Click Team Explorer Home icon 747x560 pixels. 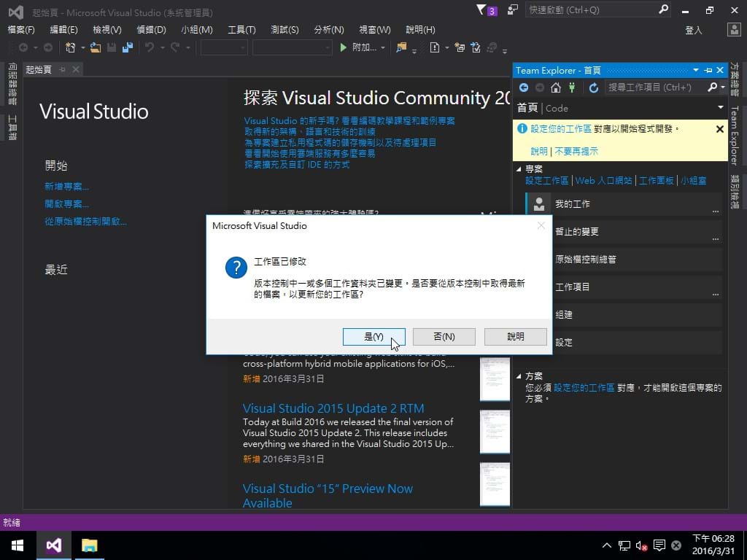click(555, 87)
